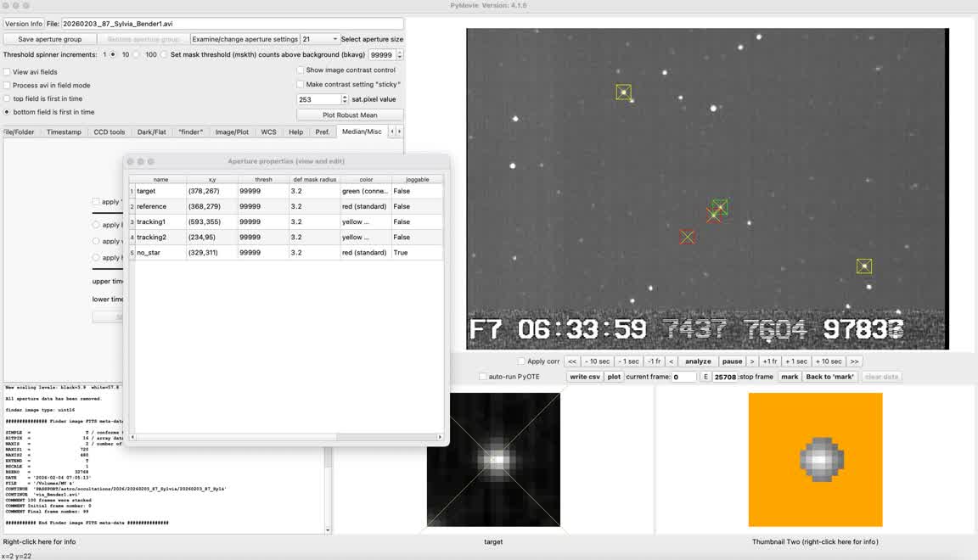Click the yellow tracking1 aperture marker in the video frame
The width and height of the screenshot is (978, 560).
point(864,266)
